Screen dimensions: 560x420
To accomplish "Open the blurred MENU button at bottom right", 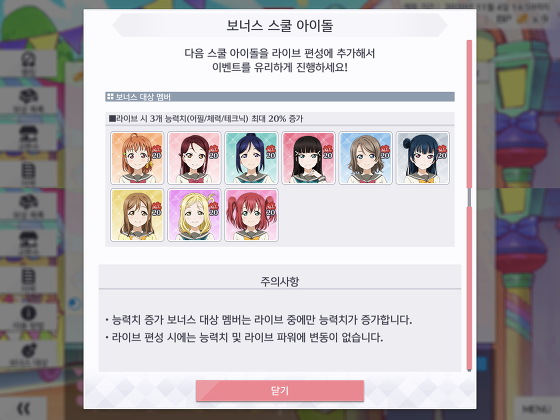I will point(536,409).
